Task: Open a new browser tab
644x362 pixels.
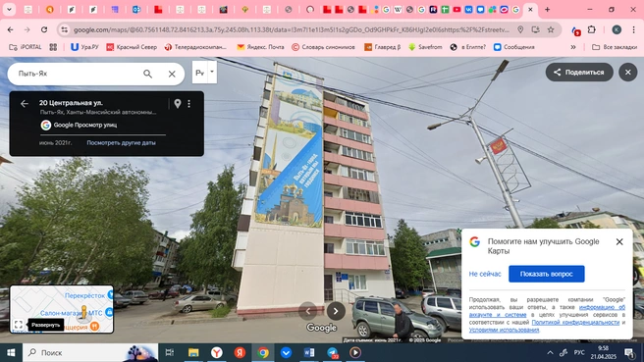Action: click(547, 10)
